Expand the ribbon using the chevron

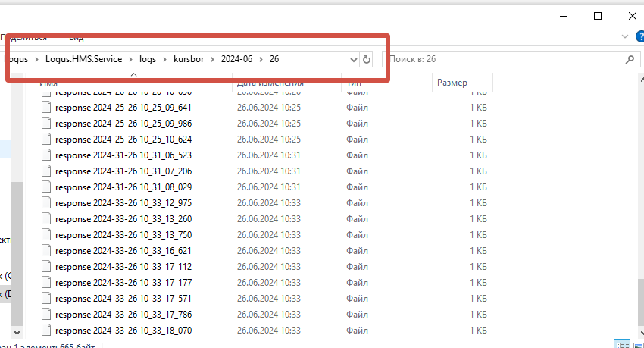click(624, 36)
